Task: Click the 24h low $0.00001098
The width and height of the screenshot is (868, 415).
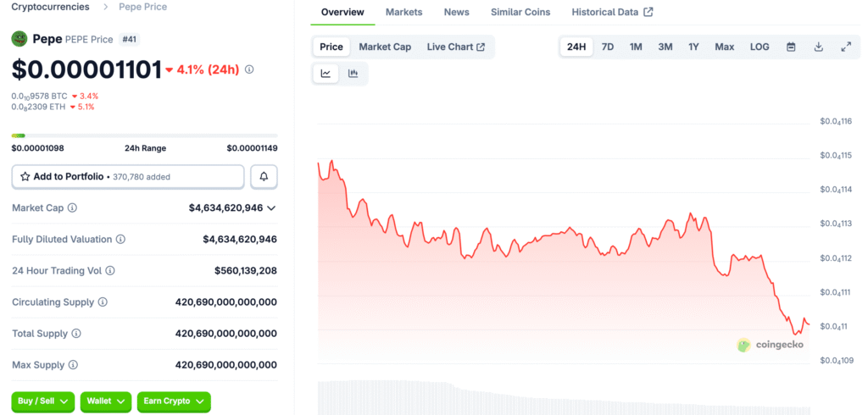Action: click(37, 148)
